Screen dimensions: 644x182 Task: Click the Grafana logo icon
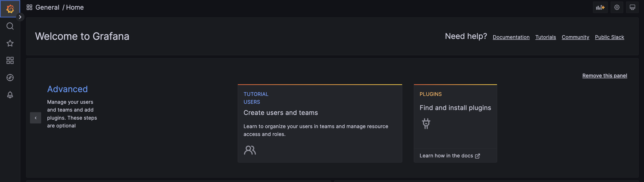[x=10, y=9]
